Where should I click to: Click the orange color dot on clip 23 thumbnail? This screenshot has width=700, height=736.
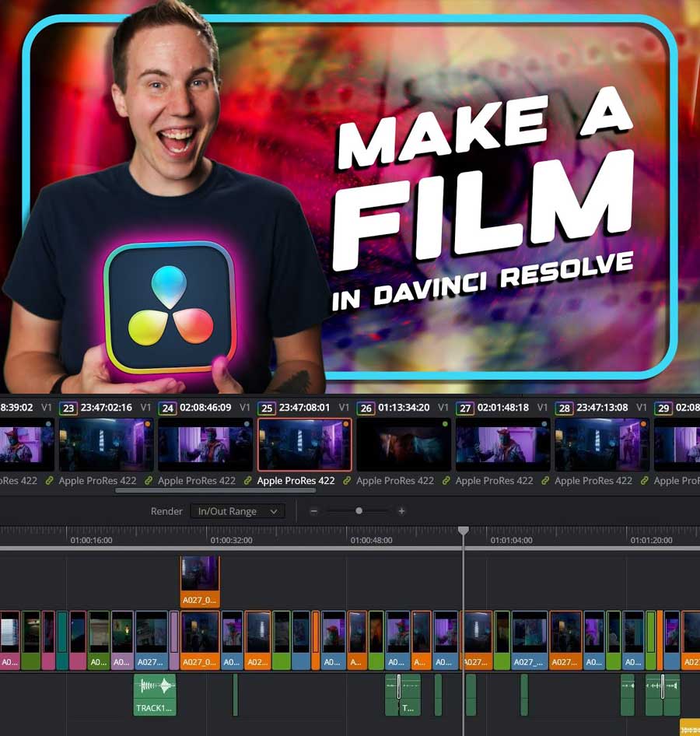(147, 424)
